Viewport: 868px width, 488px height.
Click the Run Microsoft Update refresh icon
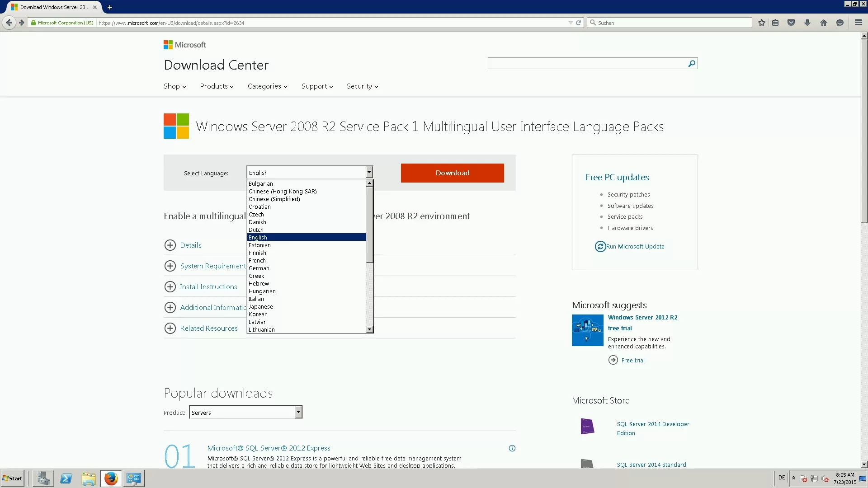click(x=600, y=246)
